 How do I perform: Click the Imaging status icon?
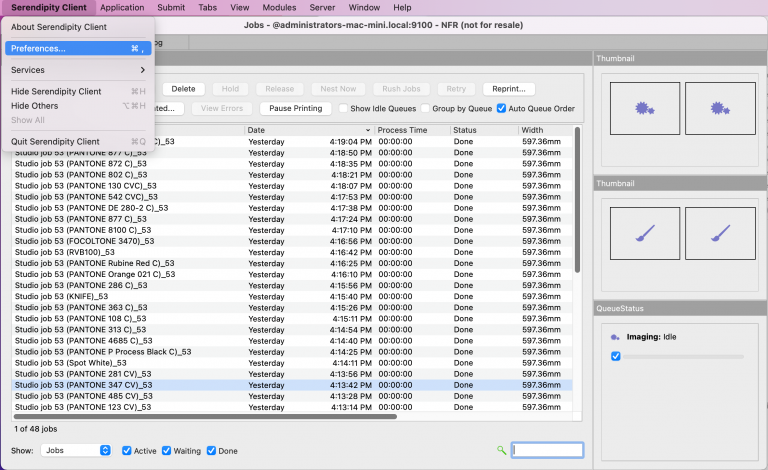615,337
